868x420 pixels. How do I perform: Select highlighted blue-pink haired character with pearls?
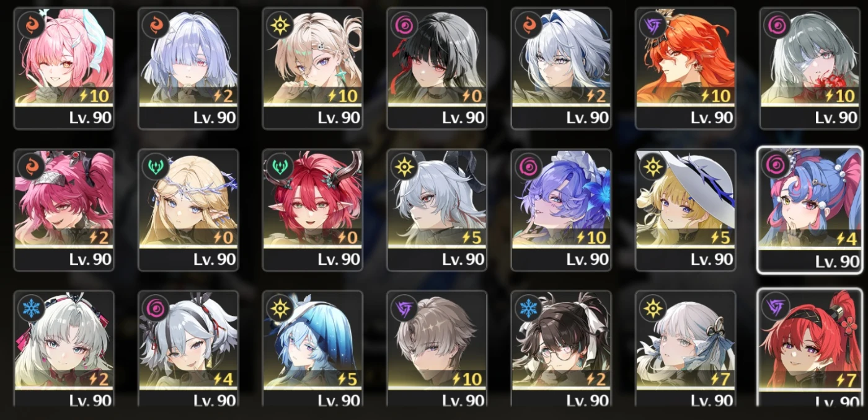coord(810,210)
